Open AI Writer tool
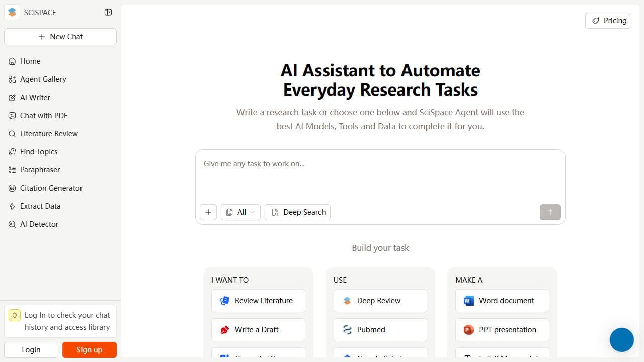Viewport: 644px width, 362px height. tap(35, 98)
